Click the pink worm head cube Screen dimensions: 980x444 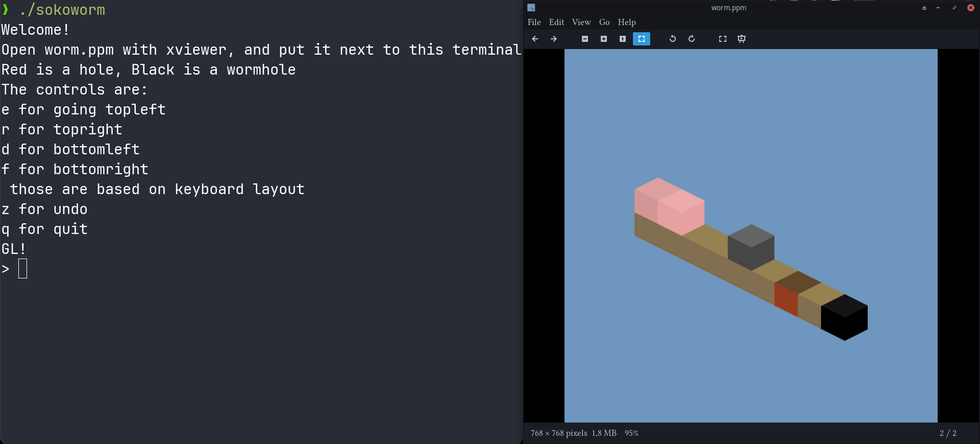tap(681, 212)
